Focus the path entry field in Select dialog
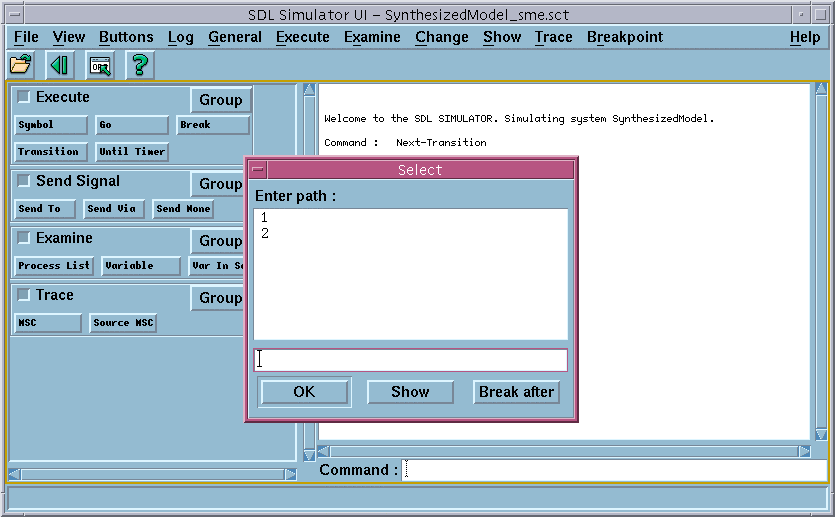The width and height of the screenshot is (835, 517). (411, 360)
